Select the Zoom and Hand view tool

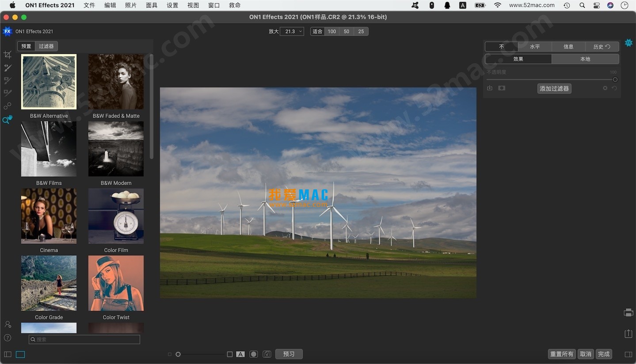click(x=8, y=119)
